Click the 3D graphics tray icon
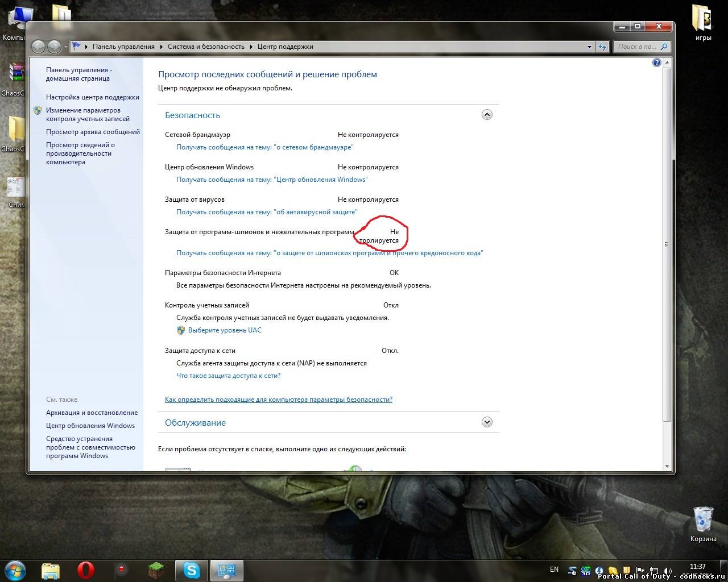 pos(586,570)
